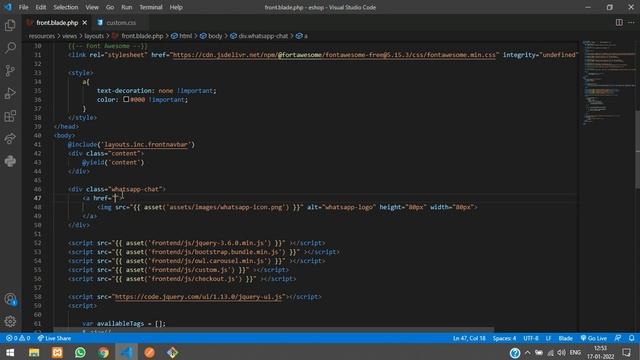Open WhatsApp from taskbar
Viewport: 640px width, 360px height.
tap(80, 352)
